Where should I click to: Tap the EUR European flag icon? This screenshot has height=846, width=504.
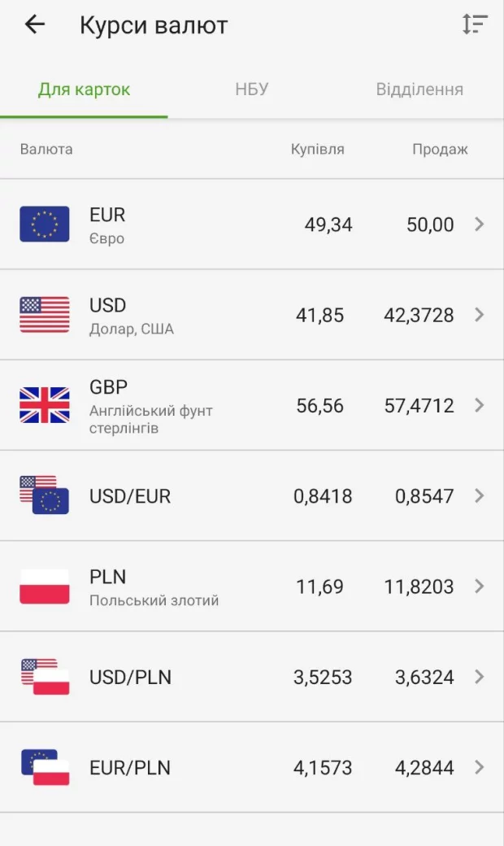click(45, 225)
